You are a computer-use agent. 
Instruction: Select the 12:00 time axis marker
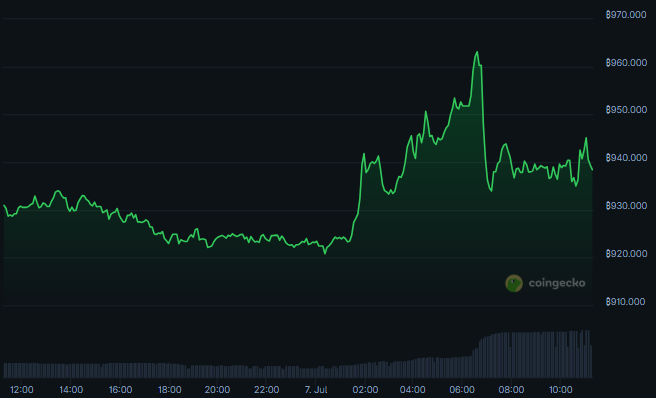[x=22, y=390]
